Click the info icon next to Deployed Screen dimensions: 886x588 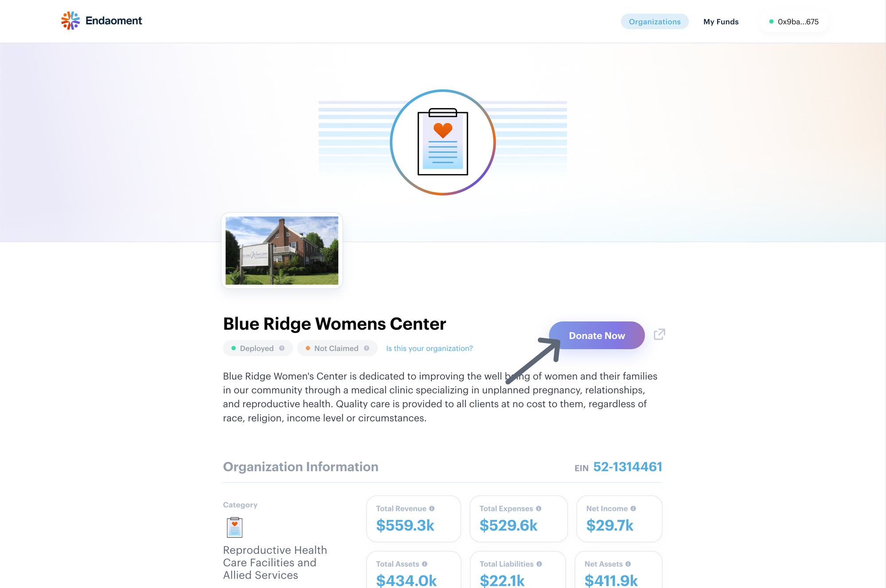tap(282, 348)
